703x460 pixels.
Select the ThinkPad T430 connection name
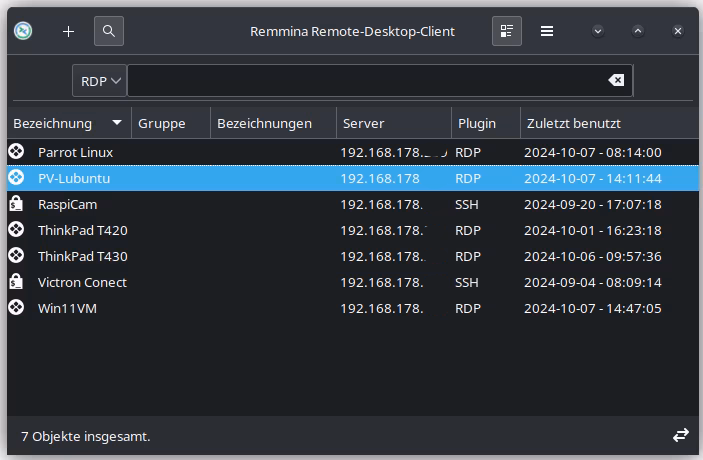(83, 256)
